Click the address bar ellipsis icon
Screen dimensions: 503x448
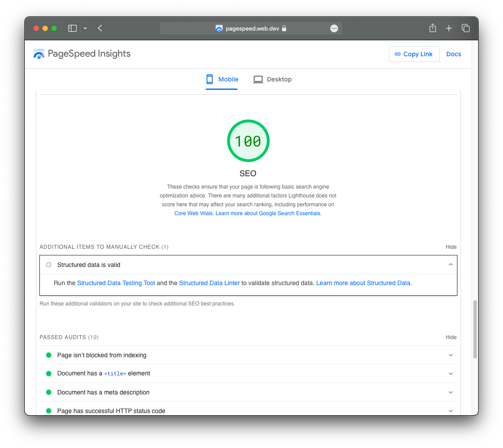(x=334, y=28)
